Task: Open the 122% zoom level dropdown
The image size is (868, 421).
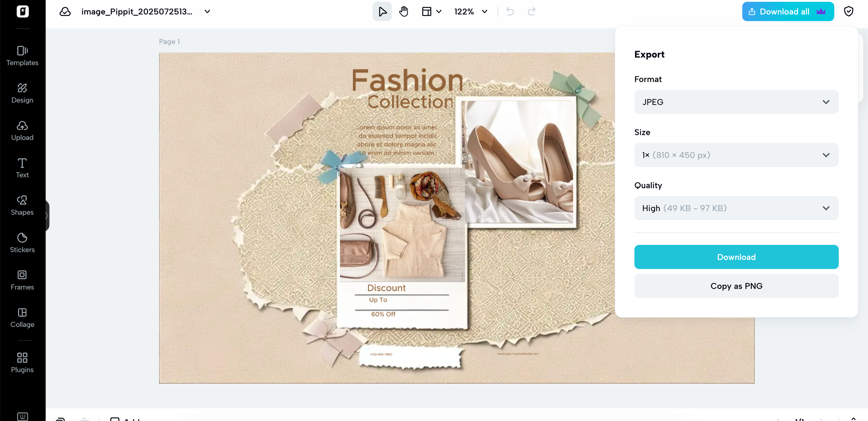Action: (x=471, y=11)
